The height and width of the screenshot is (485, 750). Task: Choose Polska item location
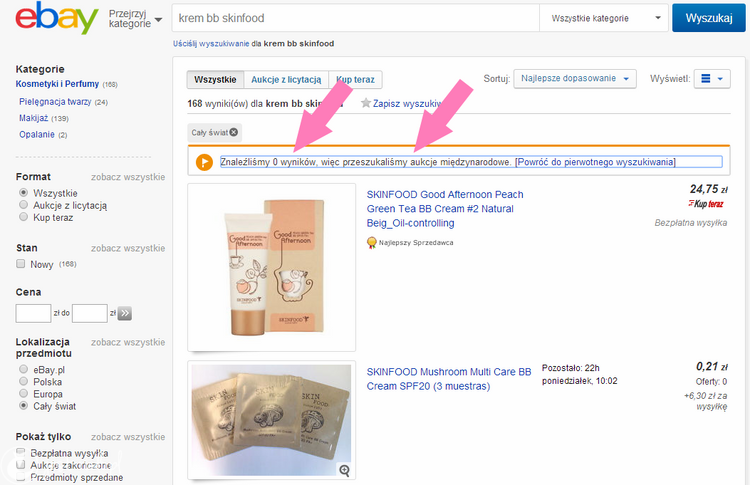tap(23, 381)
